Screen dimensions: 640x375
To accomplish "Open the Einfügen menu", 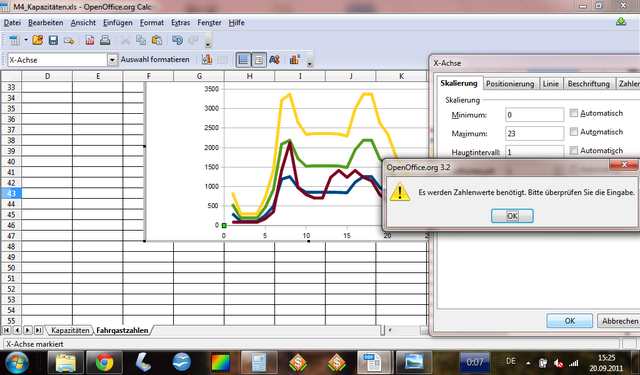I will pyautogui.click(x=118, y=23).
